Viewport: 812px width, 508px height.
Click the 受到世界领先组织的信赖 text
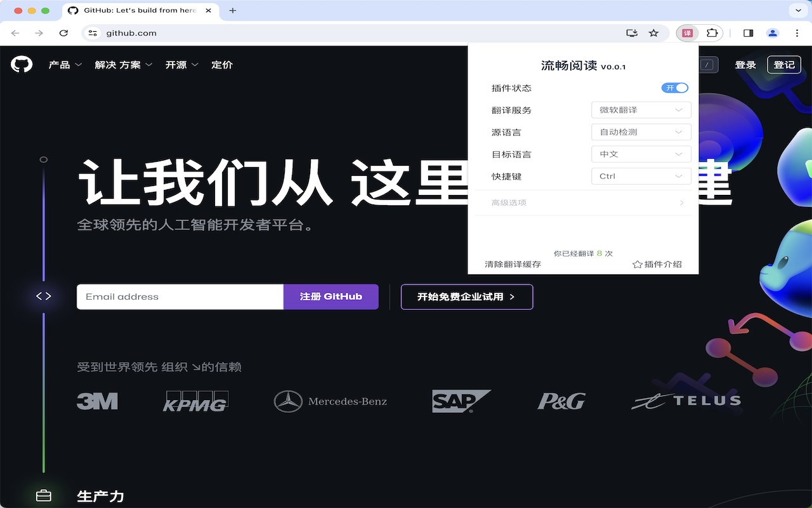click(159, 367)
